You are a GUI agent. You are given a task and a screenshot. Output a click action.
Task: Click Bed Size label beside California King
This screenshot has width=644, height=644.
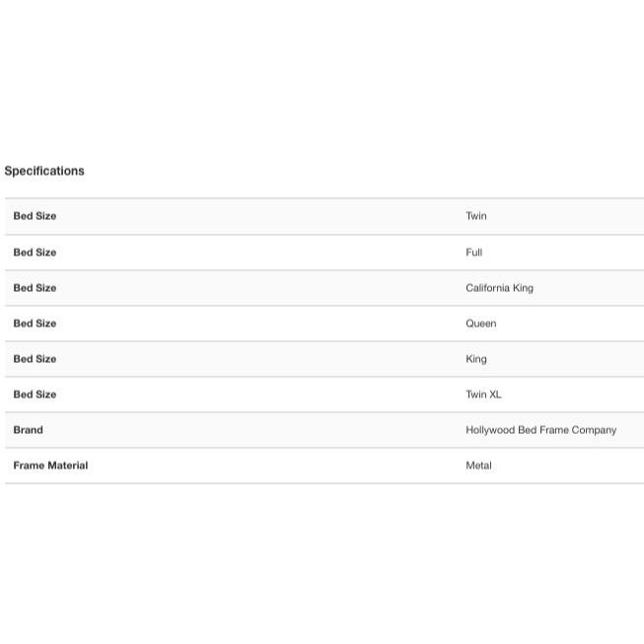pyautogui.click(x=35, y=288)
